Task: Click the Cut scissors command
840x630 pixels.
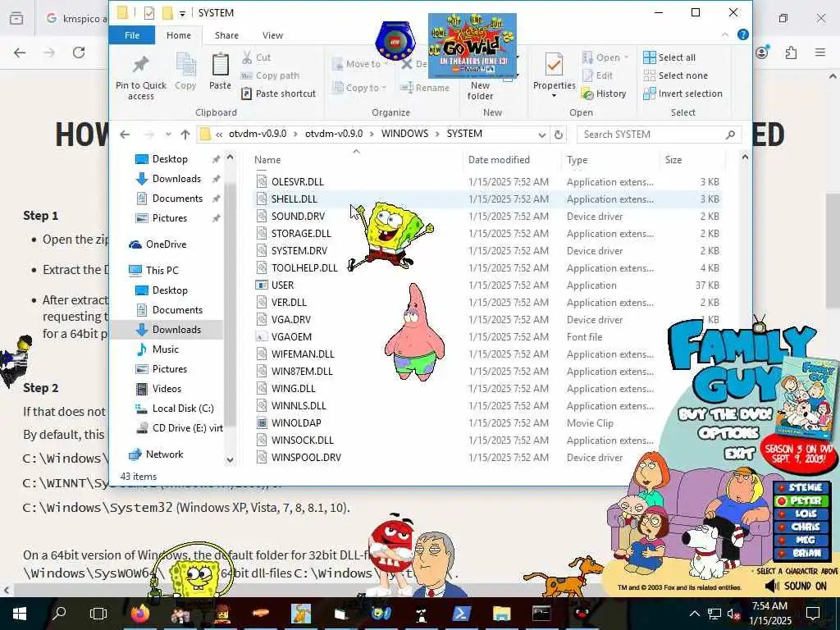Action: coord(256,57)
